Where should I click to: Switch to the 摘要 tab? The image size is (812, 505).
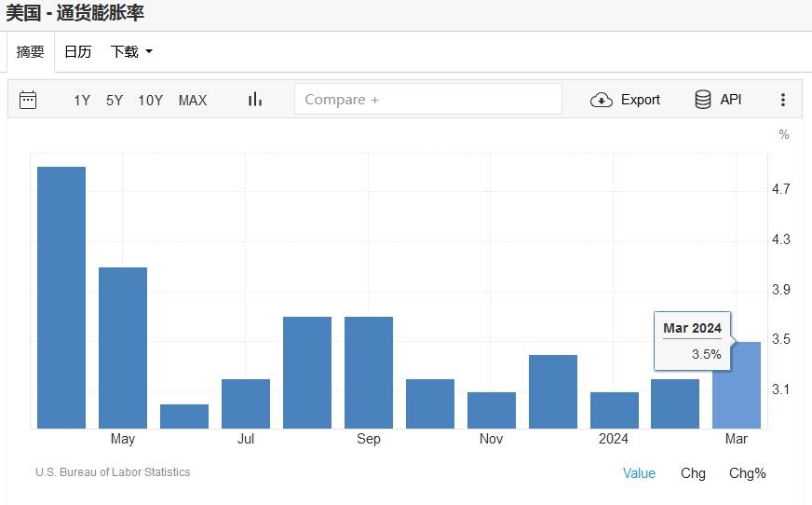[31, 52]
